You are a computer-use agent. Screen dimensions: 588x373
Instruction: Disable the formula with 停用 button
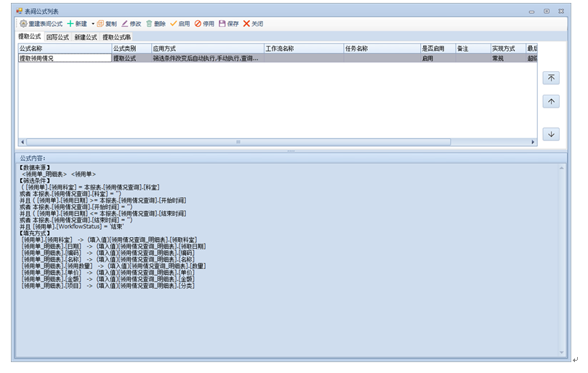[x=204, y=24]
